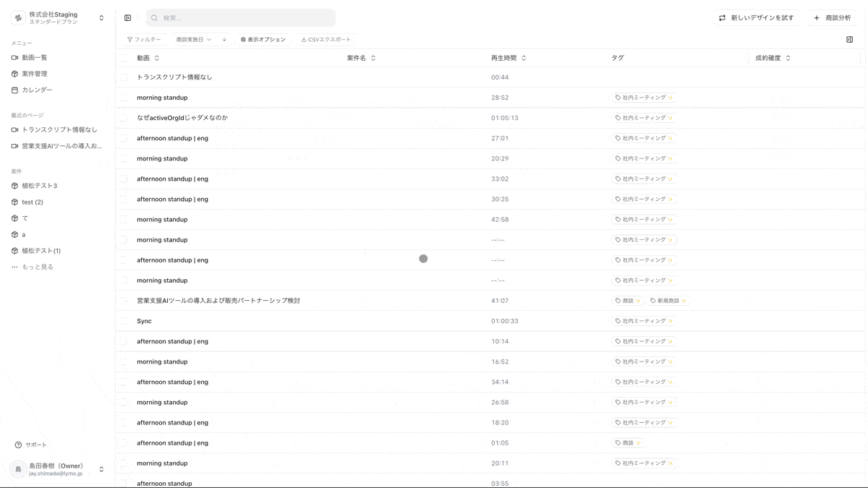Screen dimensions: 868x488
Task: Open the right side panel icon
Action: [849, 40]
